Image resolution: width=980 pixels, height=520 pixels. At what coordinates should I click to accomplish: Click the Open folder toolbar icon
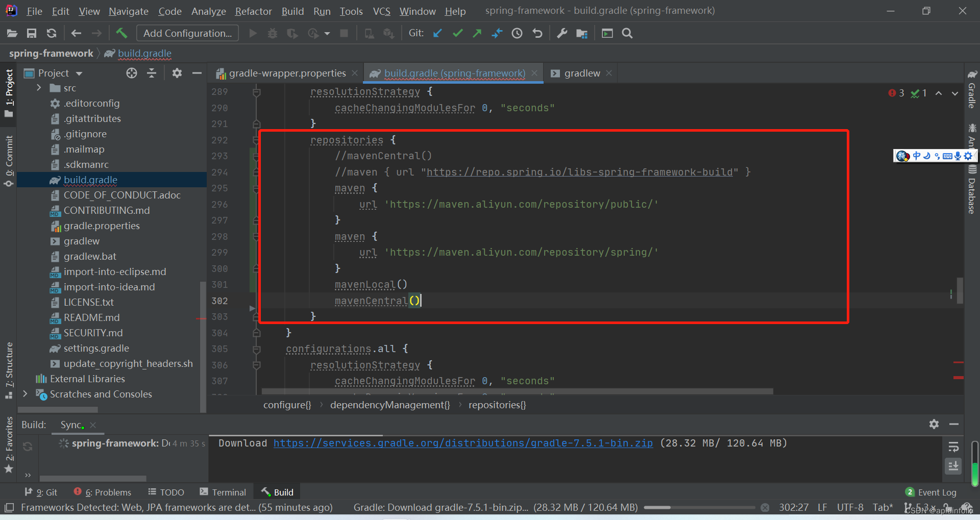pyautogui.click(x=12, y=33)
